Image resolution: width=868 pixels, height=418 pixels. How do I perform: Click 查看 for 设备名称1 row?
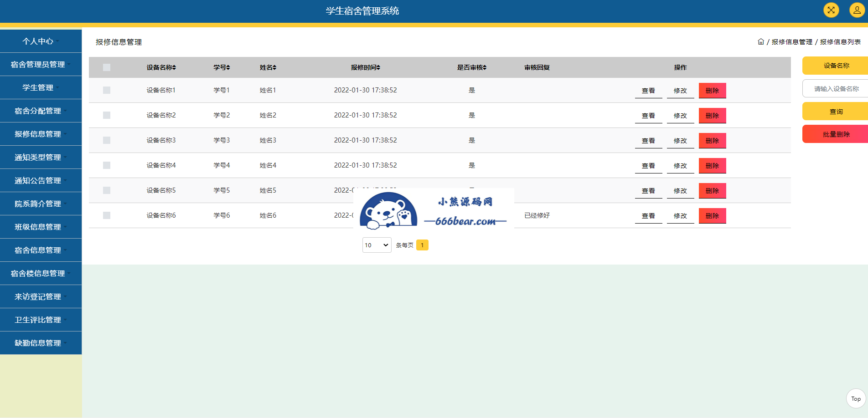pyautogui.click(x=648, y=91)
